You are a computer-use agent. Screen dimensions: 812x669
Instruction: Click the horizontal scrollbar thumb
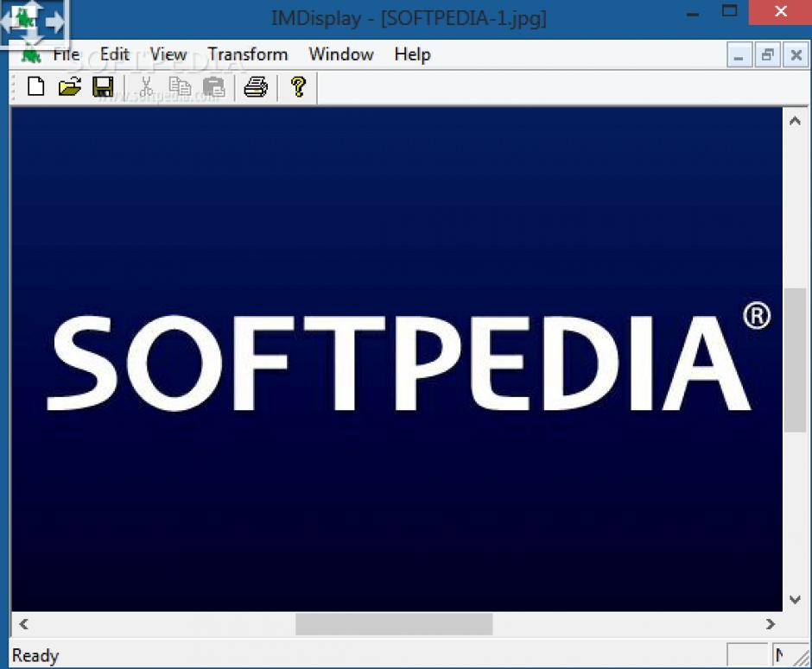tap(394, 624)
